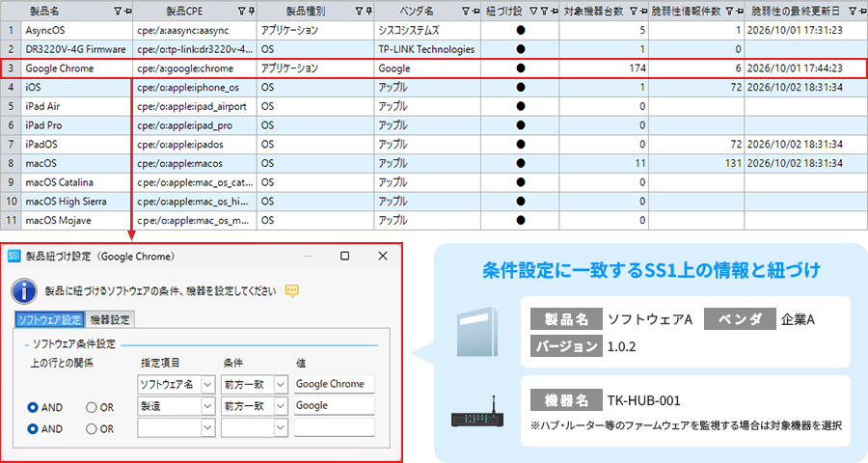Click the シスコシステムズ vendor cell
The image size is (868, 463).
click(427, 31)
